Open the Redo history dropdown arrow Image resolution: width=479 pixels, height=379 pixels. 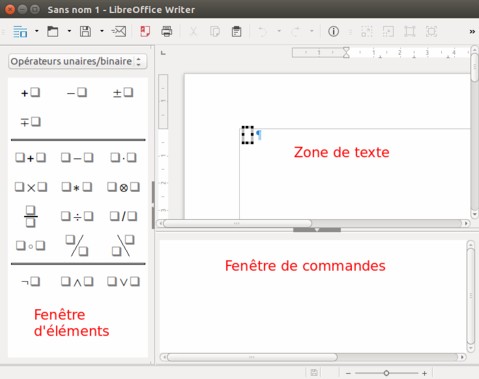[312, 31]
